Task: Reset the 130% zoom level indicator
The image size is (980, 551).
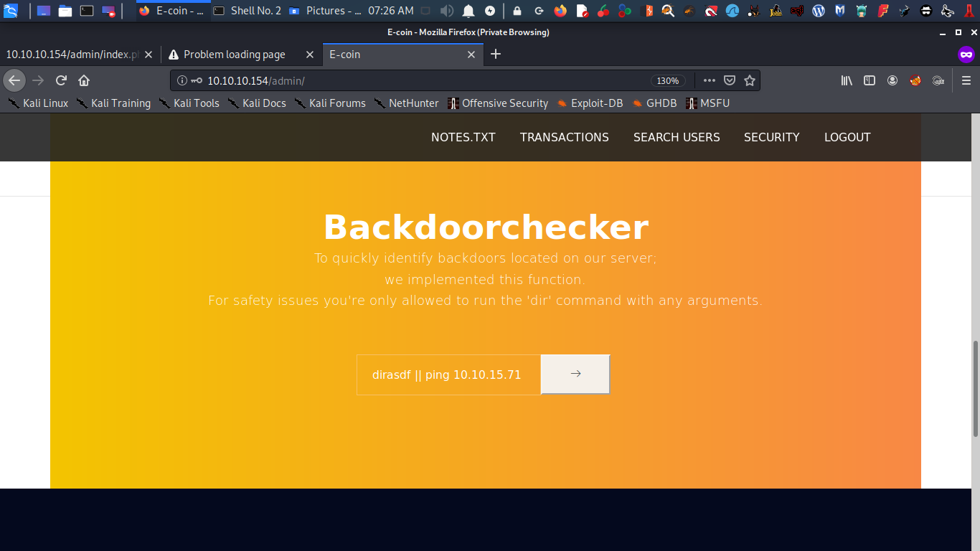Action: (x=668, y=80)
